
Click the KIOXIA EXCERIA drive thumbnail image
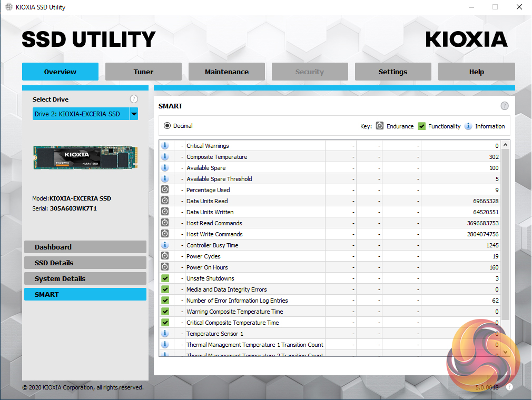click(x=85, y=157)
